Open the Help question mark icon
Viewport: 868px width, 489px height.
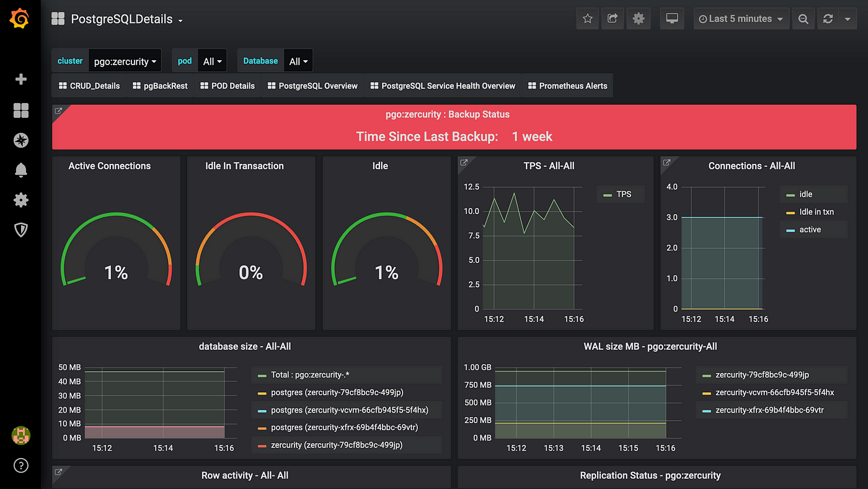(x=20, y=465)
